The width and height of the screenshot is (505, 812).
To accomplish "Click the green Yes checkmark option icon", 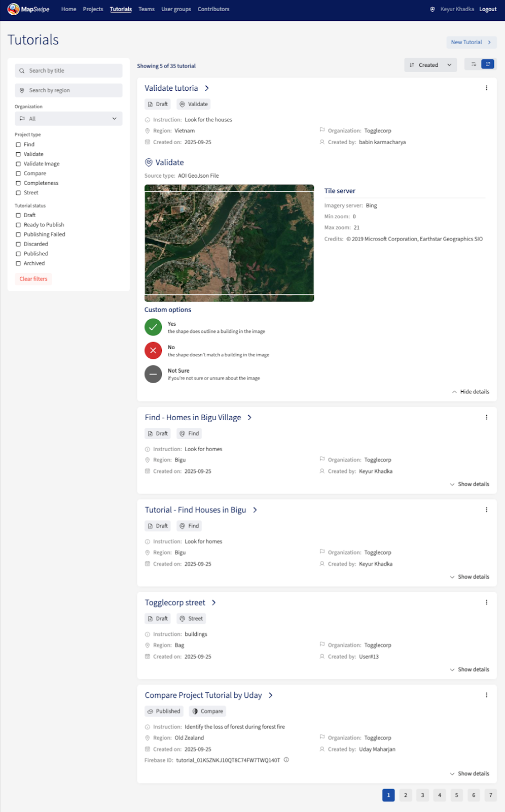I will click(x=153, y=327).
